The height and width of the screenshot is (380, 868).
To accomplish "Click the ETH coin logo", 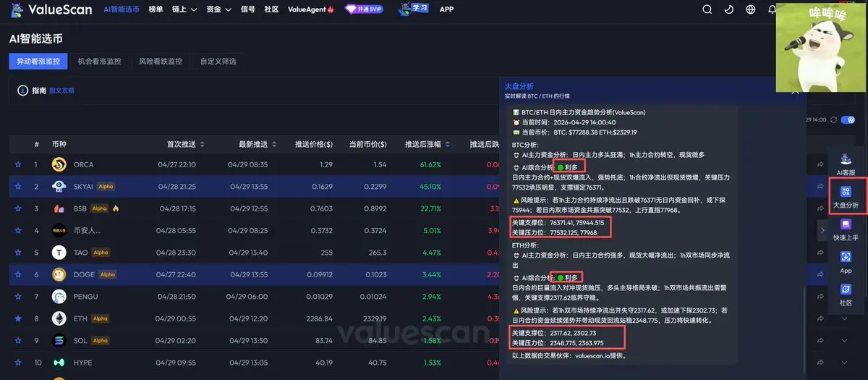I will [59, 318].
